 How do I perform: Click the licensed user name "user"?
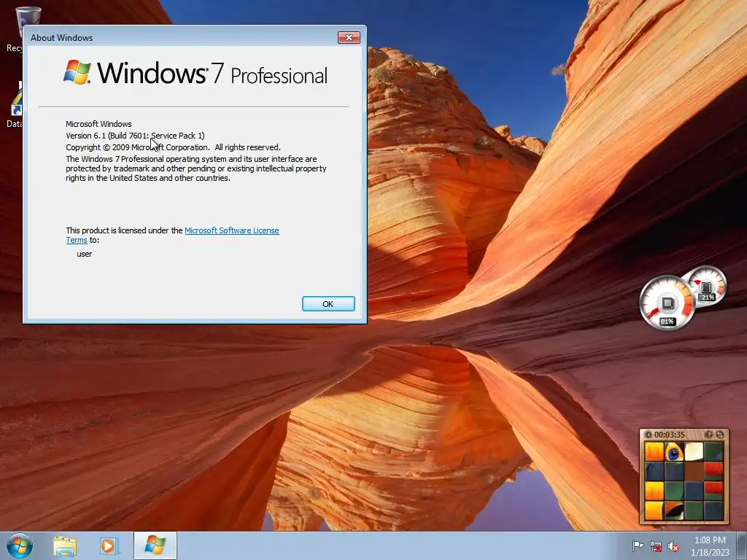(x=85, y=254)
